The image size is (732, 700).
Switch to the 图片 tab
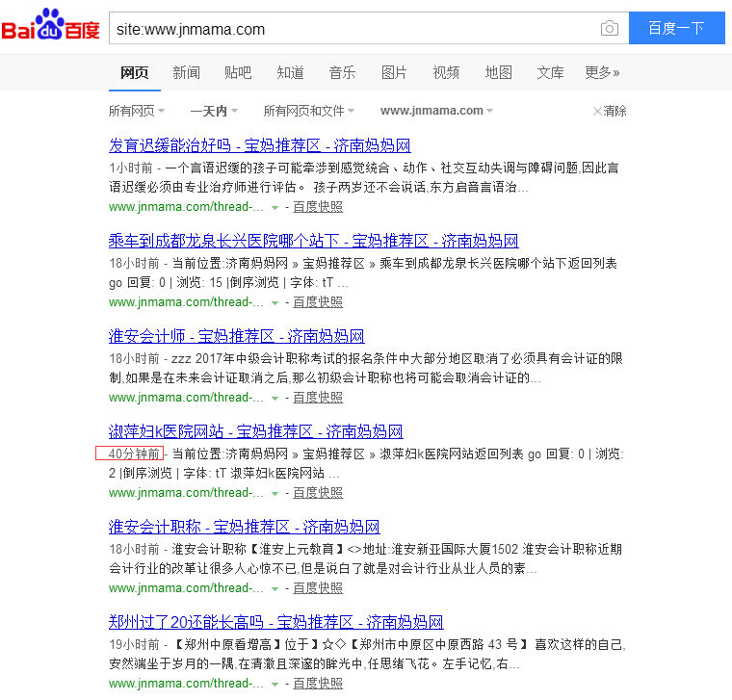coord(394,73)
